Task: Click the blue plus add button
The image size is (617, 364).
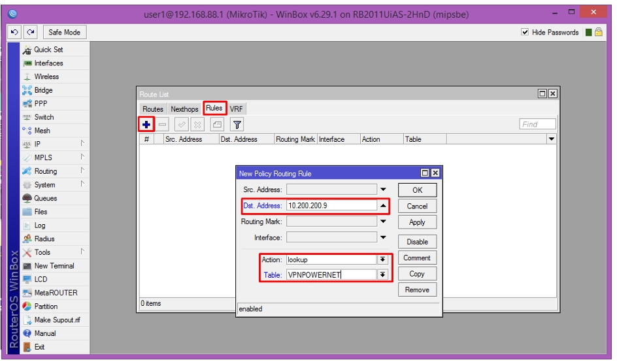Action: [x=146, y=125]
